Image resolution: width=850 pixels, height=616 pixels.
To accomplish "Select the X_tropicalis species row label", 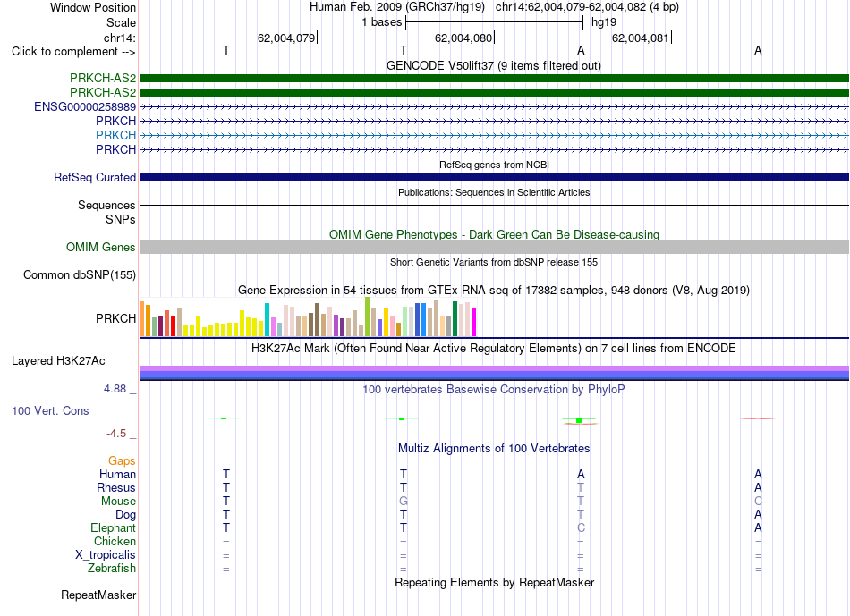I will (x=106, y=555).
